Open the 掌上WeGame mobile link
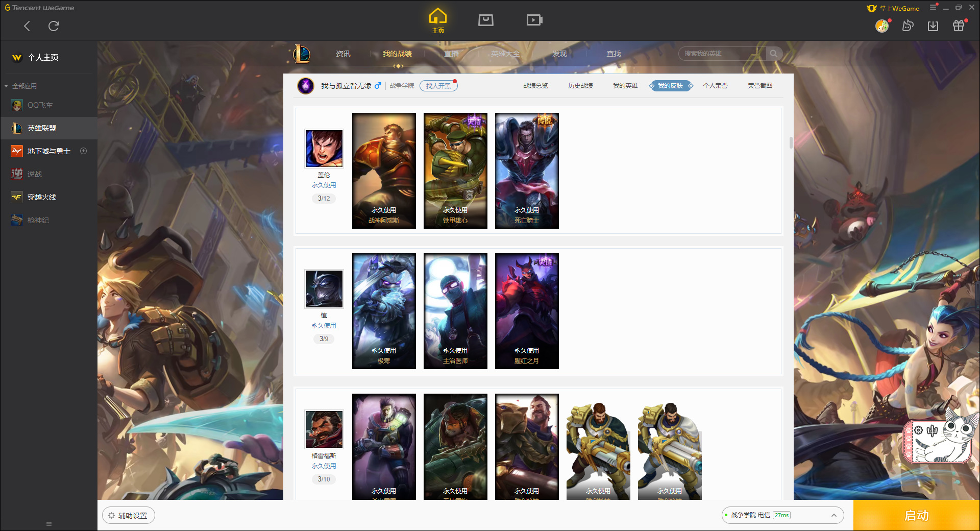Viewport: 980px width, 531px height. (893, 8)
